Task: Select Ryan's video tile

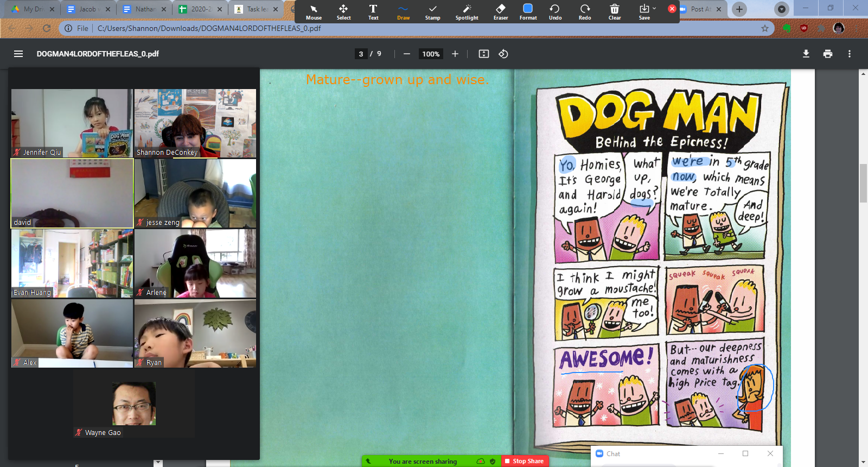Action: click(x=195, y=333)
